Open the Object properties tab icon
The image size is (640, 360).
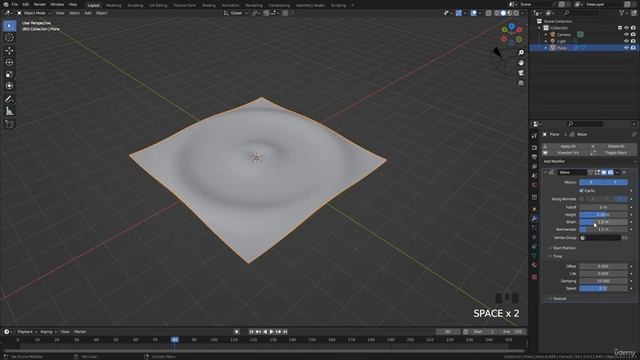(x=534, y=209)
